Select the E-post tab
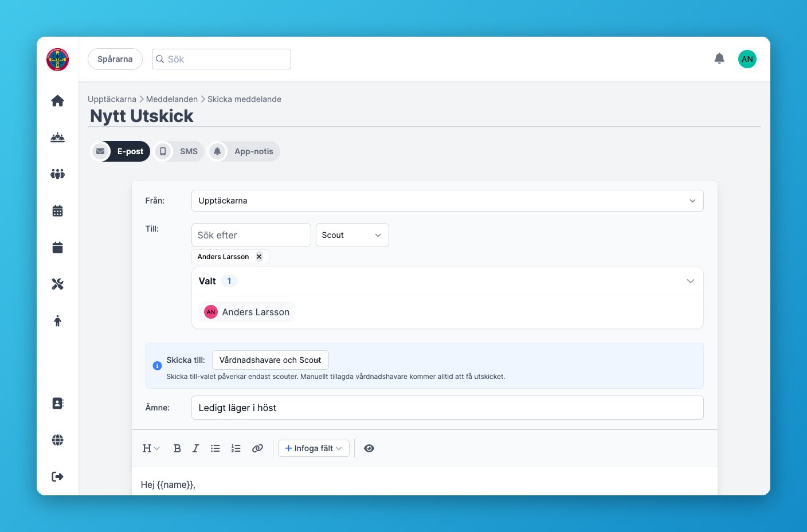Viewport: 807px width, 532px height. pos(120,151)
